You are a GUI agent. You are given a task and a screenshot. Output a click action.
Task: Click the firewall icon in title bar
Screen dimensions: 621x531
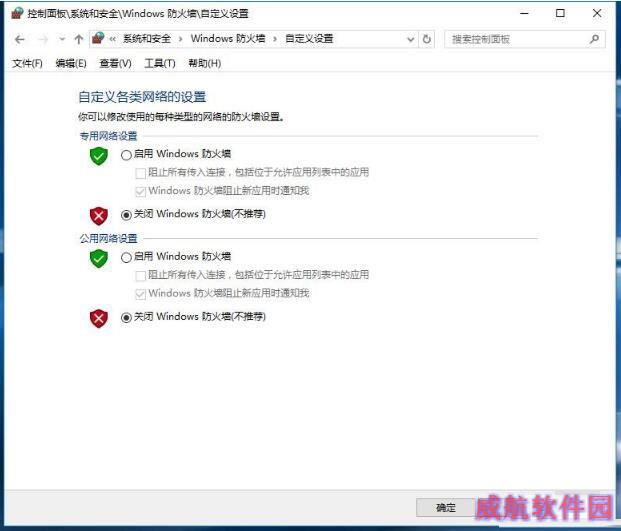(x=17, y=13)
